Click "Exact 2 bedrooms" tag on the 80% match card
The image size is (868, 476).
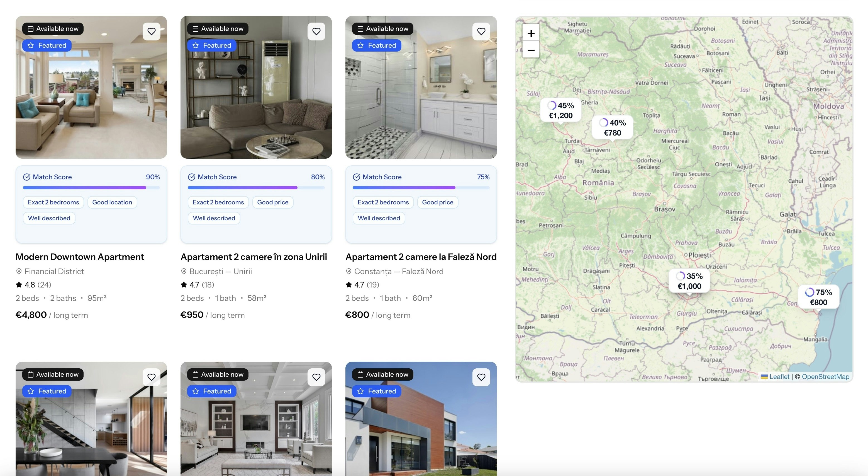click(218, 202)
